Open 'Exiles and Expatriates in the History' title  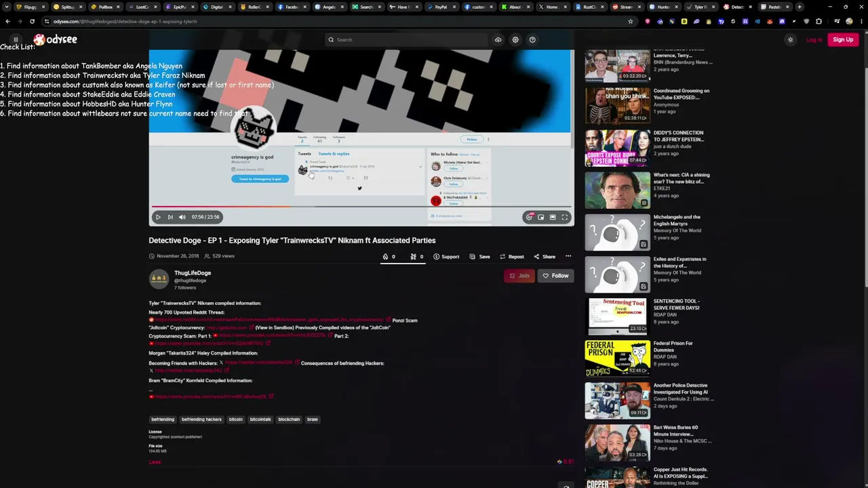pos(679,262)
